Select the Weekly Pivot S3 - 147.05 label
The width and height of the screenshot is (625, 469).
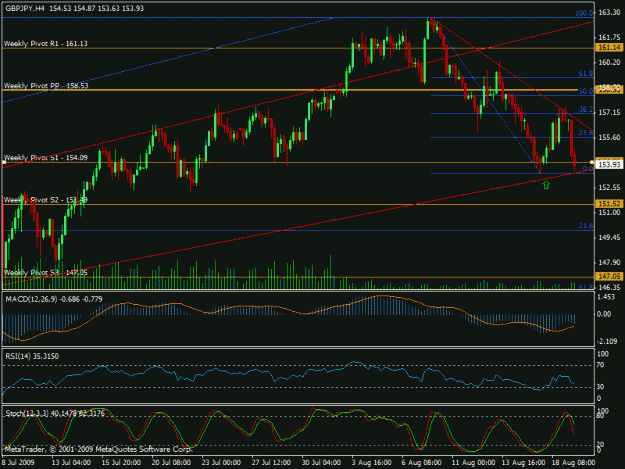point(46,273)
